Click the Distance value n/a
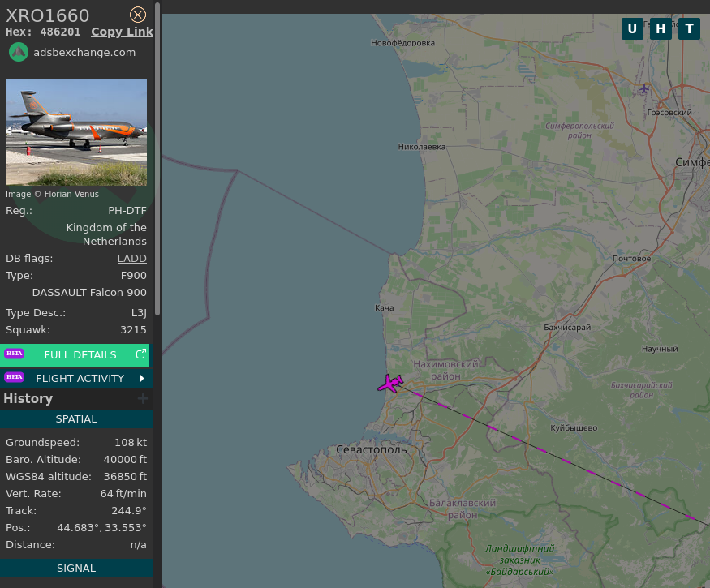This screenshot has height=588, width=710. [138, 544]
